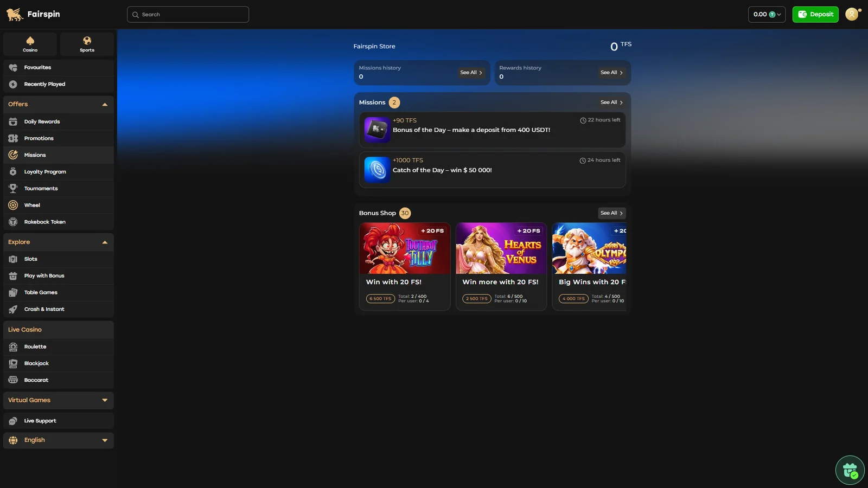Screen dimensions: 868x488
Task: Open Favourites from the sidebar
Action: click(x=59, y=68)
